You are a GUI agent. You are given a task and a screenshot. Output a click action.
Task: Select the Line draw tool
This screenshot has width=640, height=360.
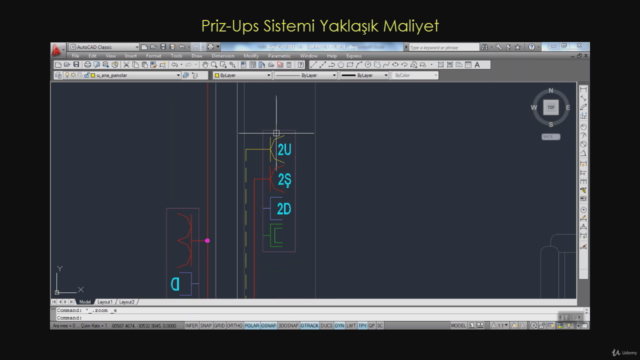pyautogui.click(x=313, y=65)
